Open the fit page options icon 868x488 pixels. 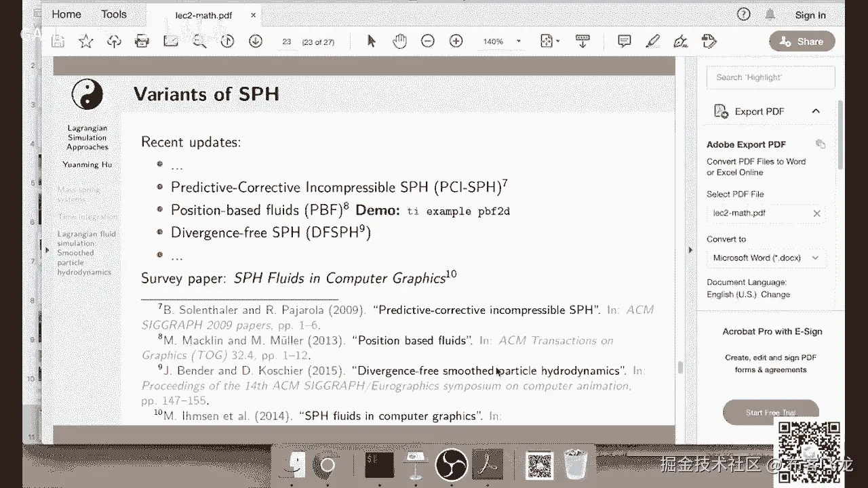549,41
